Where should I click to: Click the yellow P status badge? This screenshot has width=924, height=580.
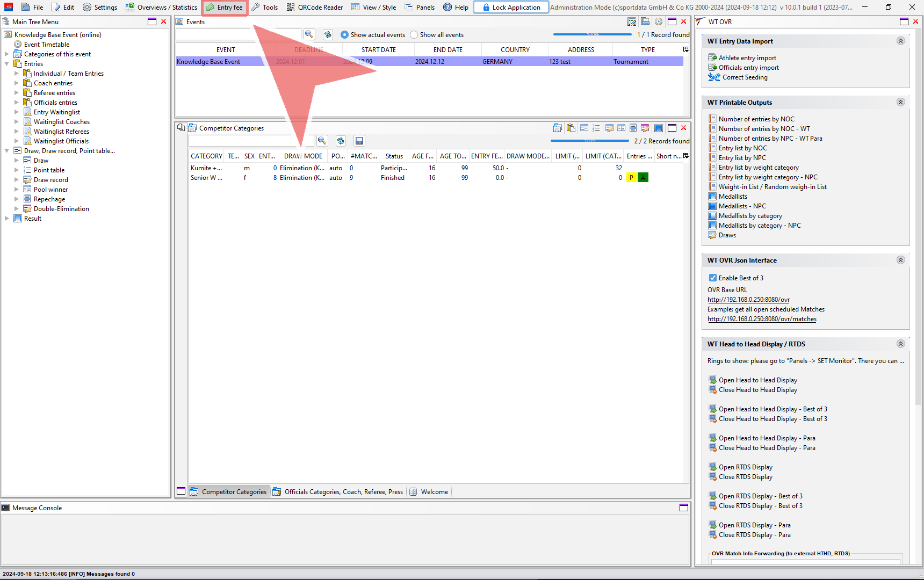[631, 178]
